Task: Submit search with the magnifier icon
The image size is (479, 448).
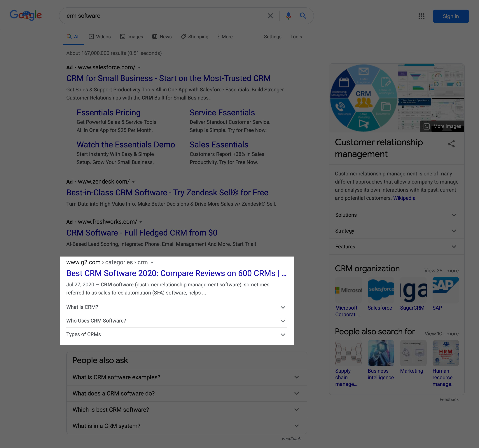Action: (x=303, y=16)
